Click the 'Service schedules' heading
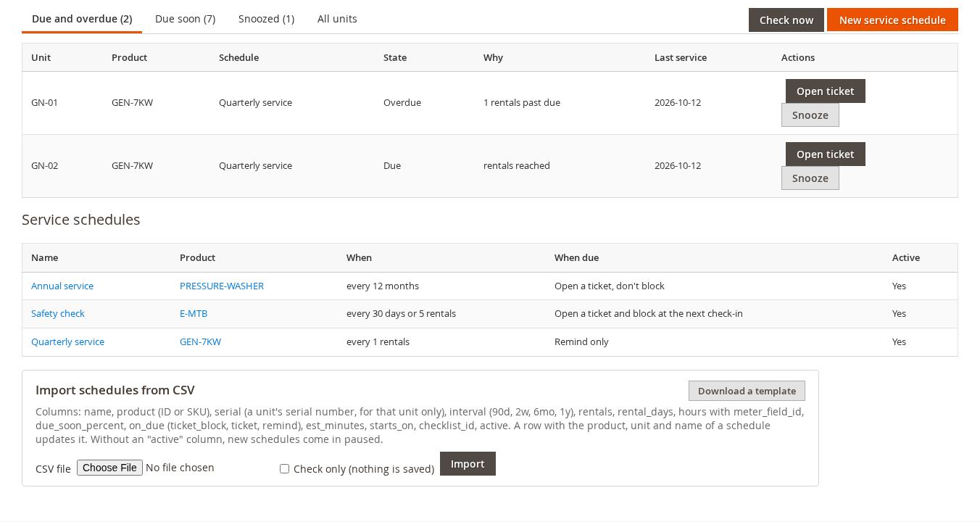Viewport: 980px width, 522px height. (x=81, y=220)
